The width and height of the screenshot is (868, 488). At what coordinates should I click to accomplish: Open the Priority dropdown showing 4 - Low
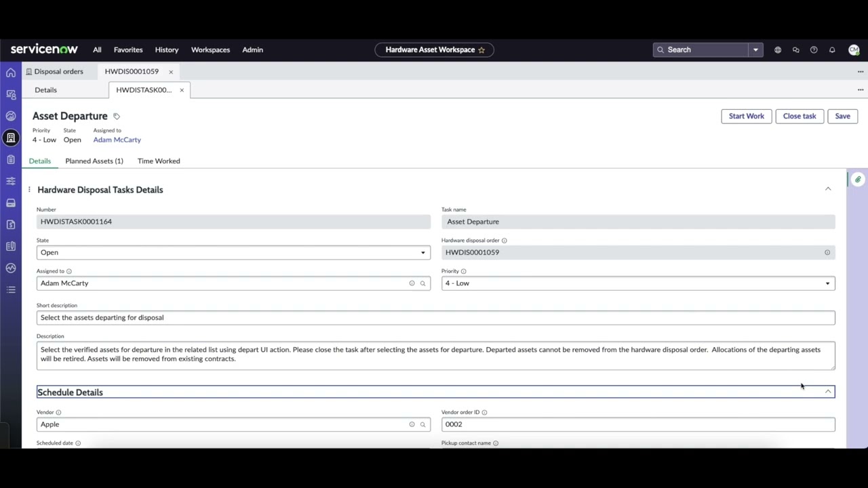tap(827, 283)
